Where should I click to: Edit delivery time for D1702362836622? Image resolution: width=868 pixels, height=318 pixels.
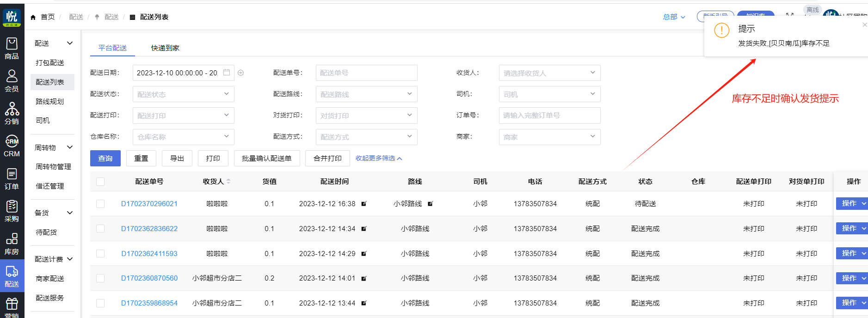tap(364, 229)
